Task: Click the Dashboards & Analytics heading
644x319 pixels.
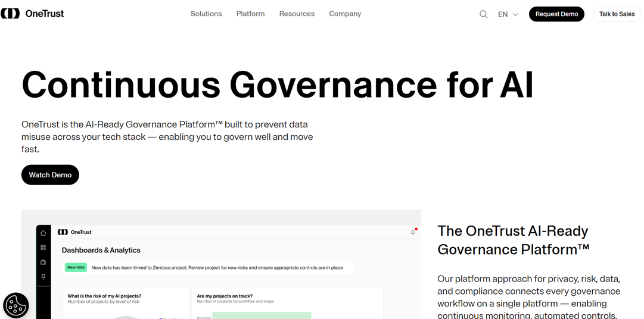Action: click(x=101, y=250)
